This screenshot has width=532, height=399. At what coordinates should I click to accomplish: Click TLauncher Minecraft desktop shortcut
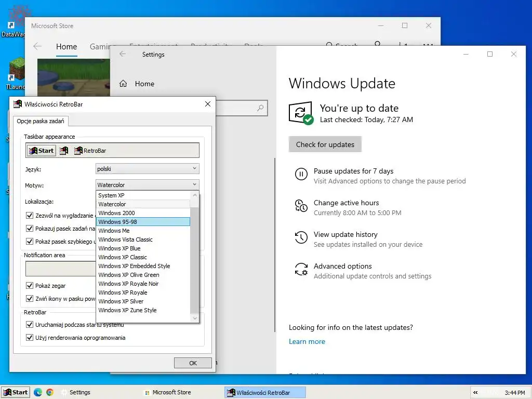pos(16,74)
